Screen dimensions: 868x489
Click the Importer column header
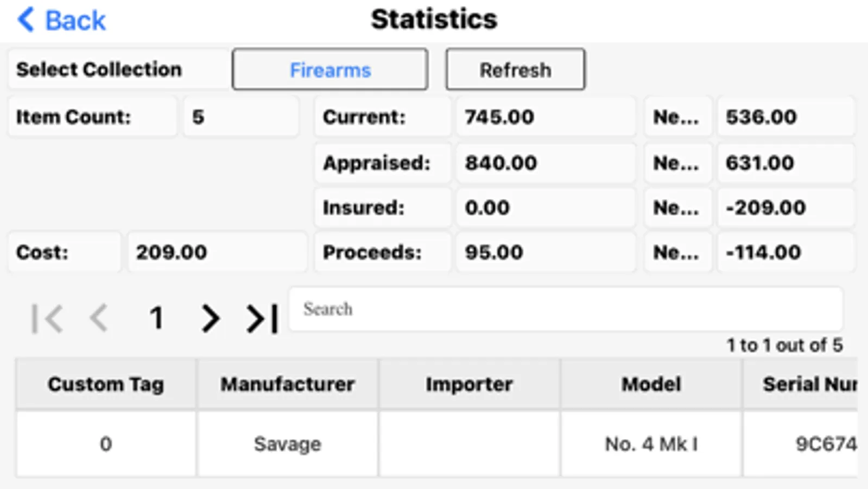[469, 384]
